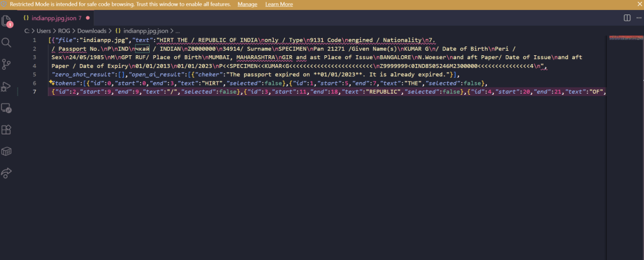Open the Search view in the activity bar
The width and height of the screenshot is (644, 260).
tap(8, 43)
